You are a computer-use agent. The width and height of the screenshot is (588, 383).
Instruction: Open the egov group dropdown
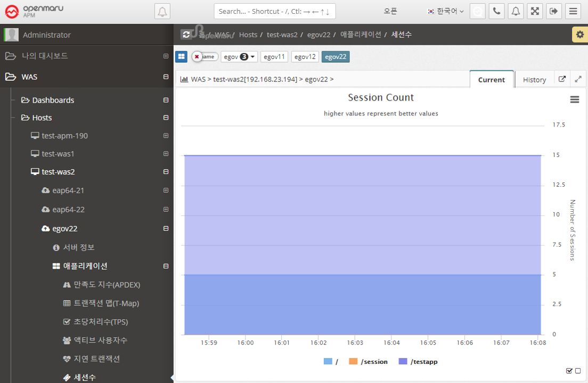[x=239, y=56]
